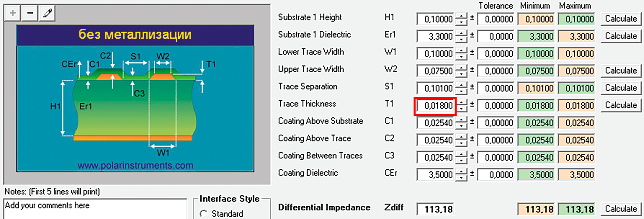Click Calculate for Trace Thickness

point(621,105)
